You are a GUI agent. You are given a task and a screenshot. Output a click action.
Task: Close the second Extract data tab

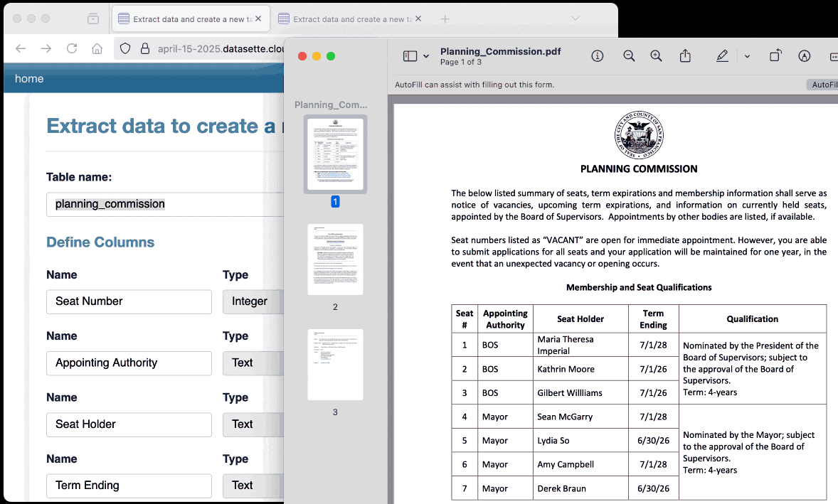[x=418, y=18]
